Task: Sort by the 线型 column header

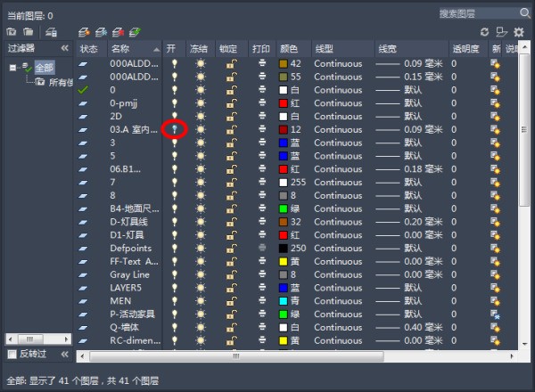Action: [343, 49]
